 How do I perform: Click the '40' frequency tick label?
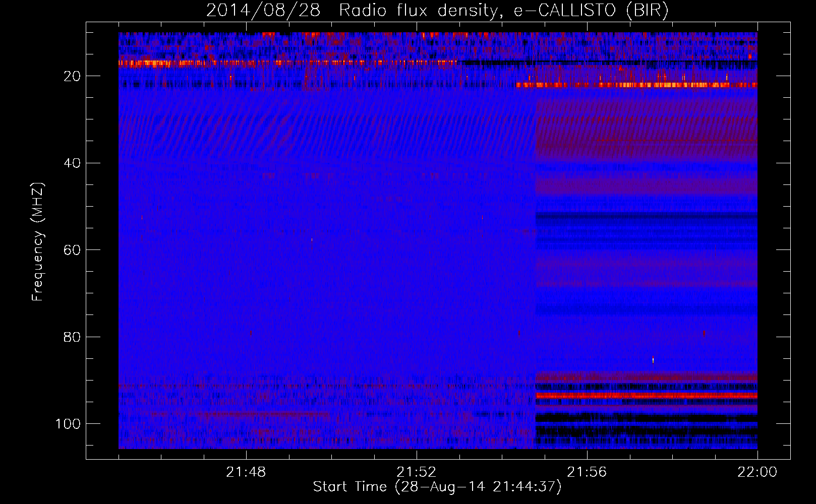pos(72,163)
